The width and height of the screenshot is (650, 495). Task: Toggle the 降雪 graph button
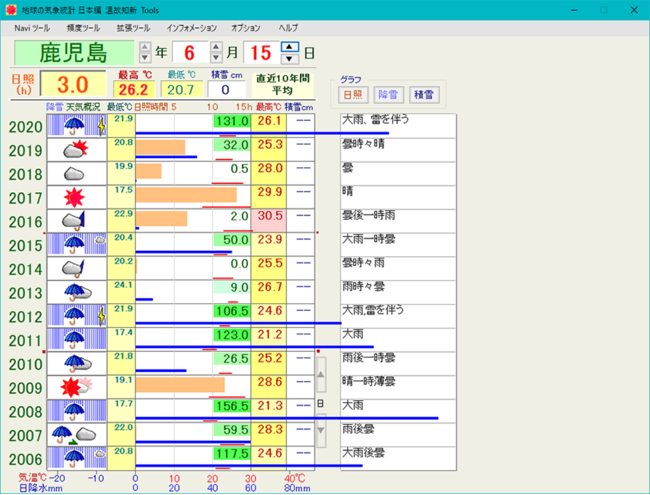tap(388, 95)
